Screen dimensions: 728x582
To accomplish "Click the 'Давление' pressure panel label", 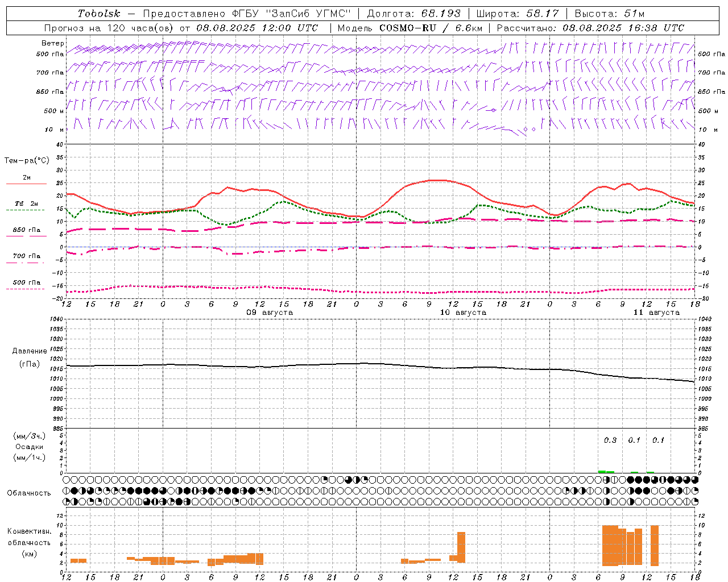I will [30, 351].
